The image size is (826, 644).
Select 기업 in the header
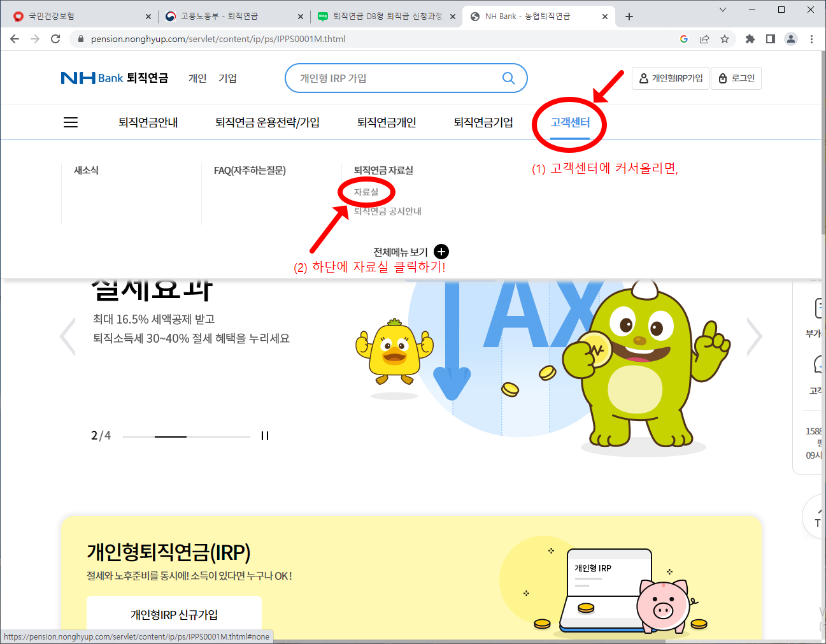[228, 78]
